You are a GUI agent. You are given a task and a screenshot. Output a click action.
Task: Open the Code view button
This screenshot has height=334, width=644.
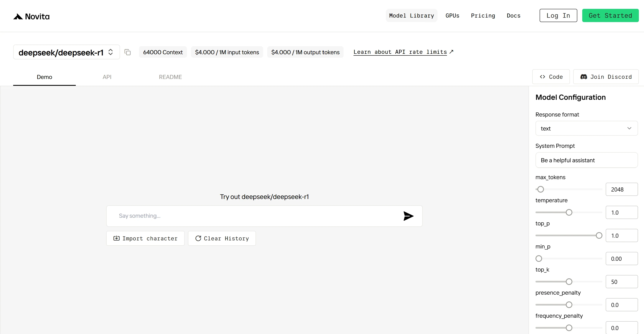click(x=551, y=77)
